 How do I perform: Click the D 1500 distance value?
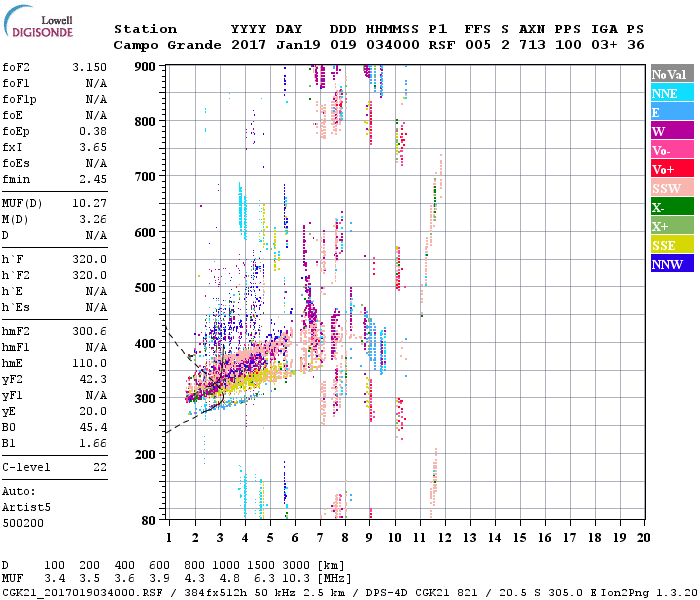tap(261, 566)
